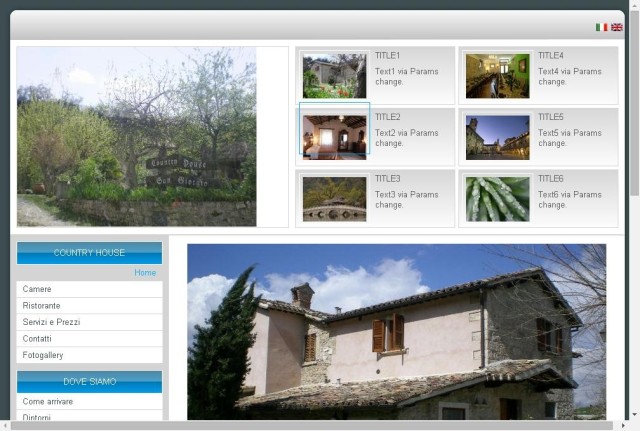Image resolution: width=640 pixels, height=431 pixels.
Task: Open the TITLE1 garden house thumbnail
Action: (334, 76)
